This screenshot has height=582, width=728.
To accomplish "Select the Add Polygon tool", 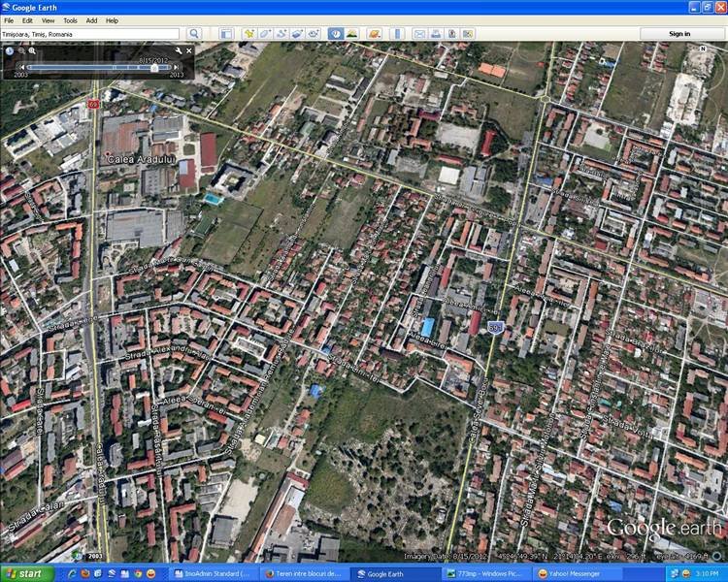I will [x=265, y=34].
